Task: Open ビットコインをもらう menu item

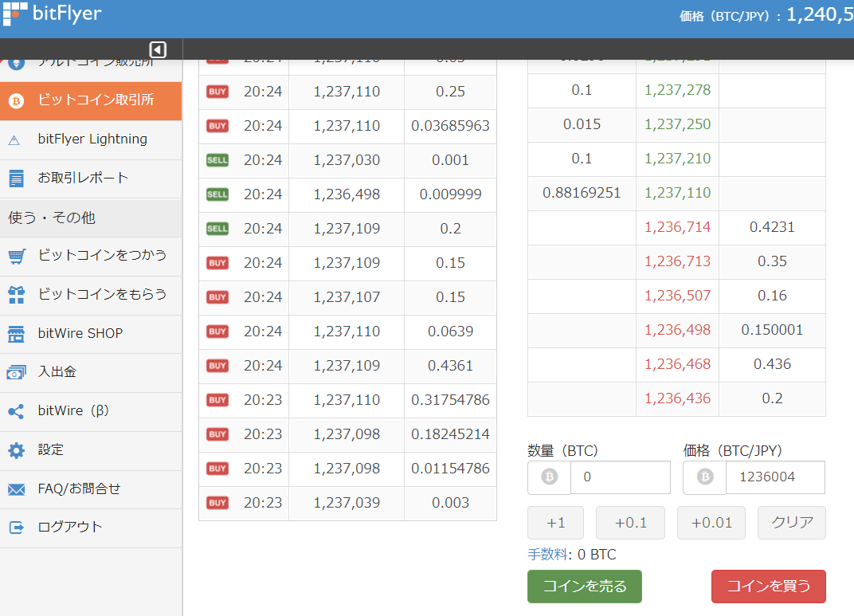Action: tap(91, 295)
